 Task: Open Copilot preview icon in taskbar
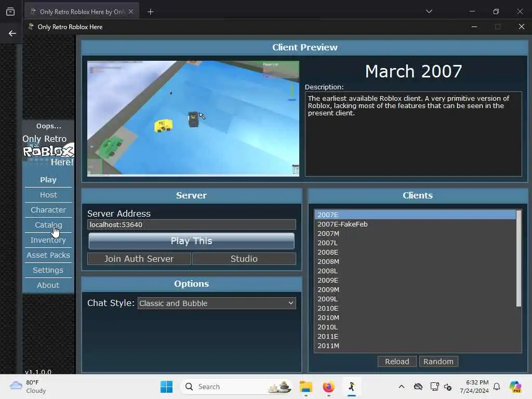pos(515,387)
